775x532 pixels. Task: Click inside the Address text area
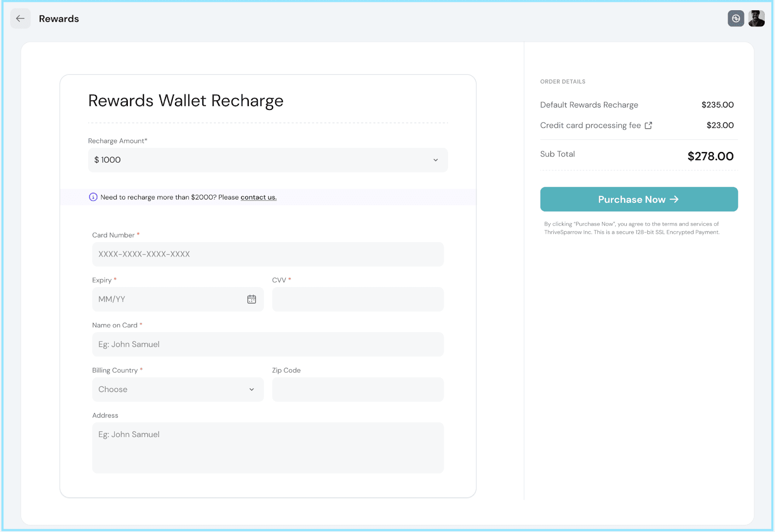click(x=267, y=448)
